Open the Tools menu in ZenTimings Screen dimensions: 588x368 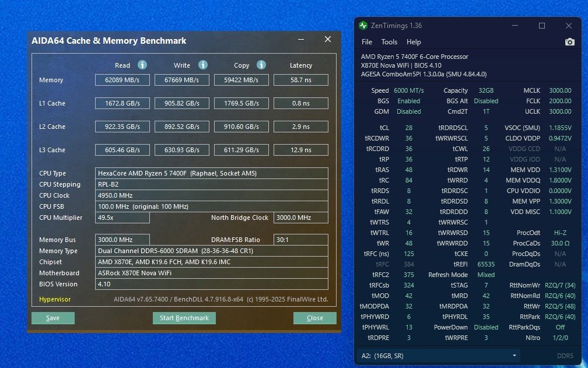389,42
